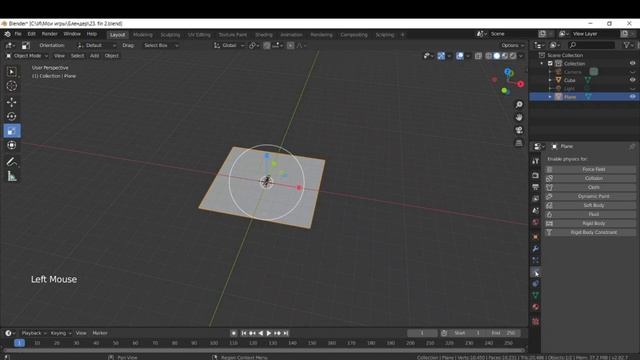Open the Select Box drag dropdown

tap(160, 45)
